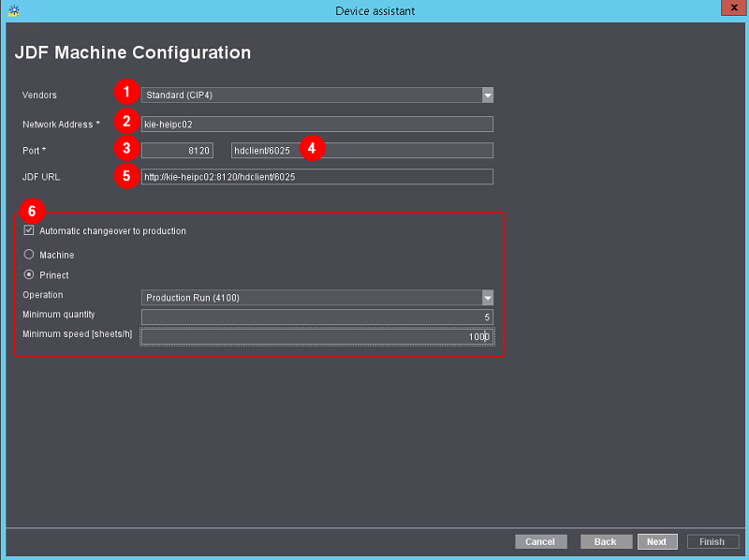Cancel the device assistant
Viewport: 749px width, 560px height.
pyautogui.click(x=540, y=541)
